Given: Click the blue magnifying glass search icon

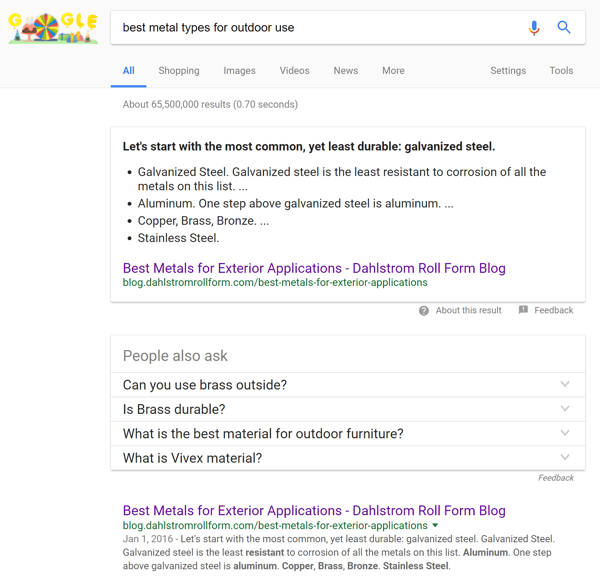Looking at the screenshot, I should (x=564, y=28).
